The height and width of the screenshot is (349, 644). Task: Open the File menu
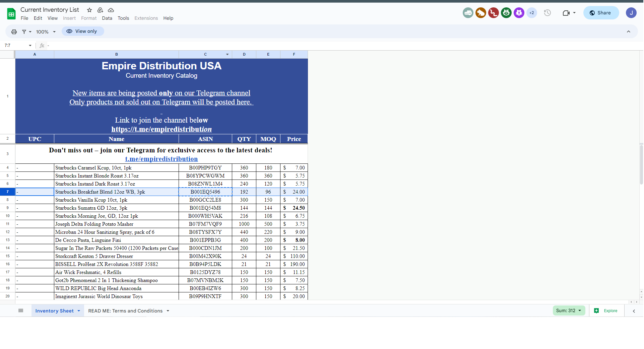pos(24,18)
